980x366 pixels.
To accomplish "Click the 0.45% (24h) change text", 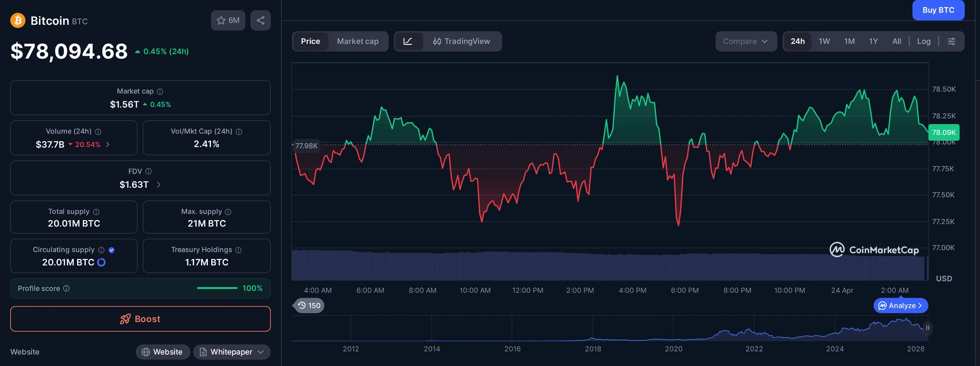I will tap(166, 51).
